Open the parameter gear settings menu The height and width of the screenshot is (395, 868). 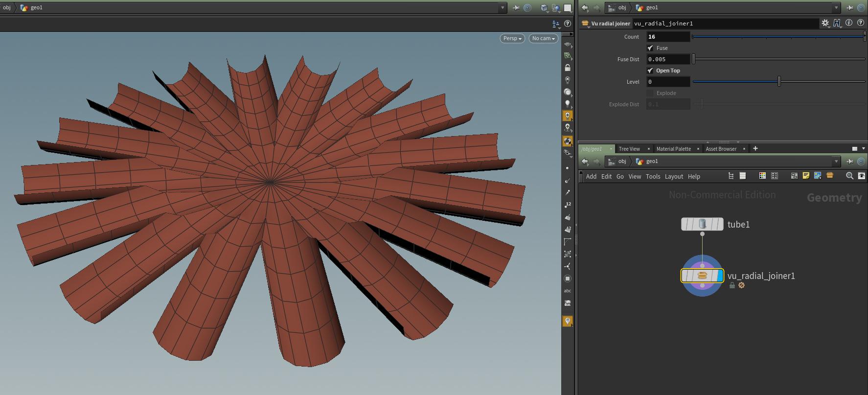(825, 23)
